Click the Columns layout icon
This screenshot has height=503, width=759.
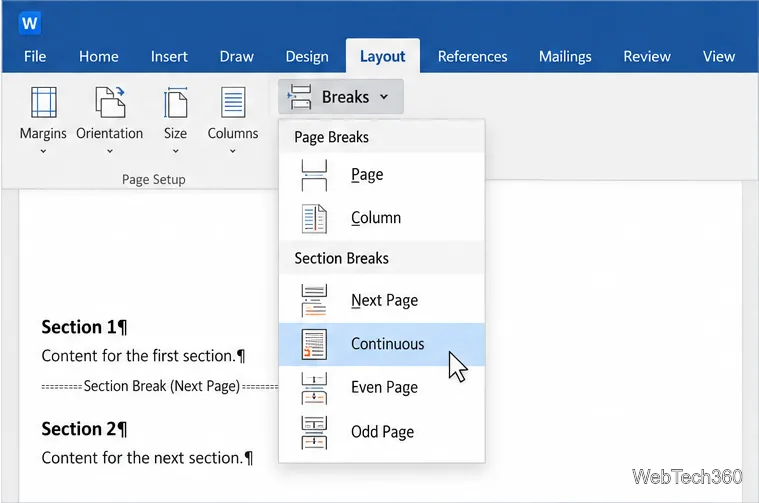(233, 102)
